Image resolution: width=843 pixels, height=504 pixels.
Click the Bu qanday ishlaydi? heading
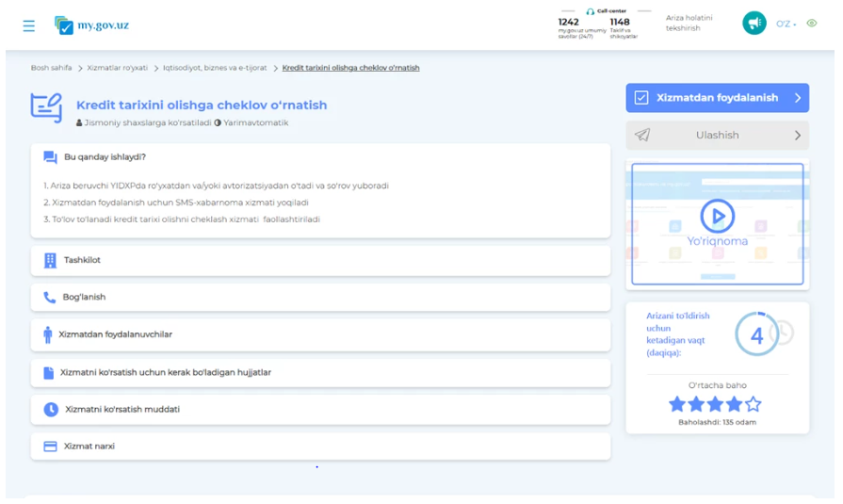(105, 157)
